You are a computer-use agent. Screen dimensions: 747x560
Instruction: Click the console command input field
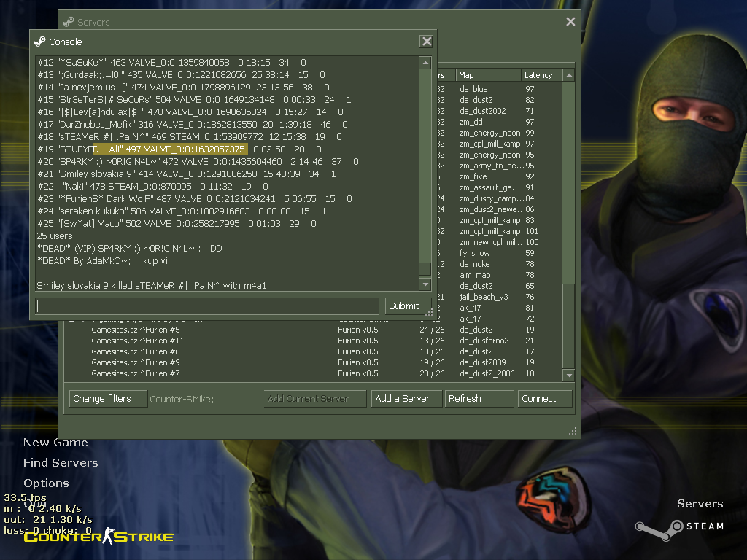(x=207, y=306)
